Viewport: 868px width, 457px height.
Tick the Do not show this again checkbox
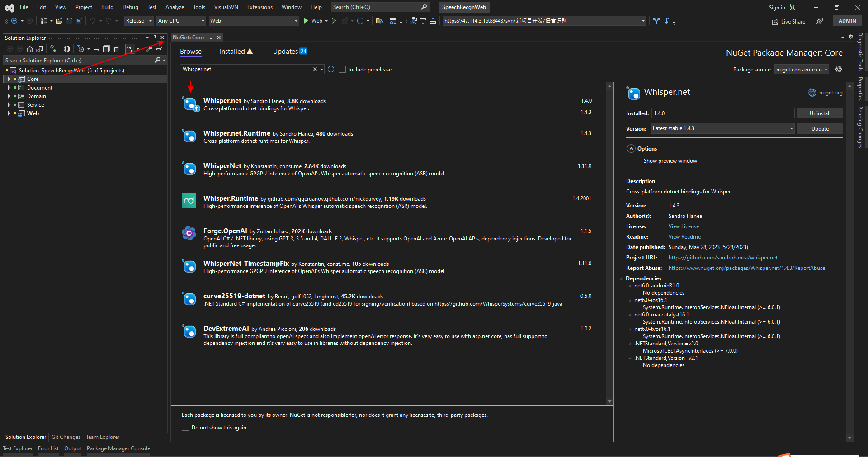click(x=185, y=427)
